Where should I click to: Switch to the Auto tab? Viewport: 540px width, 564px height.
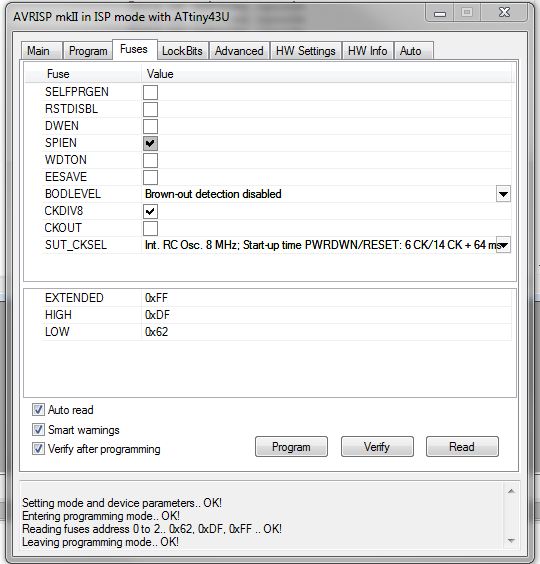pos(413,51)
